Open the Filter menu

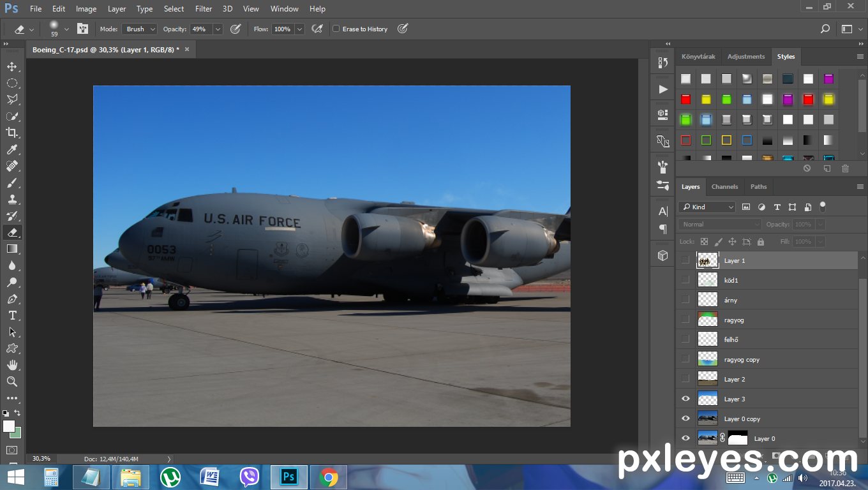pos(204,9)
